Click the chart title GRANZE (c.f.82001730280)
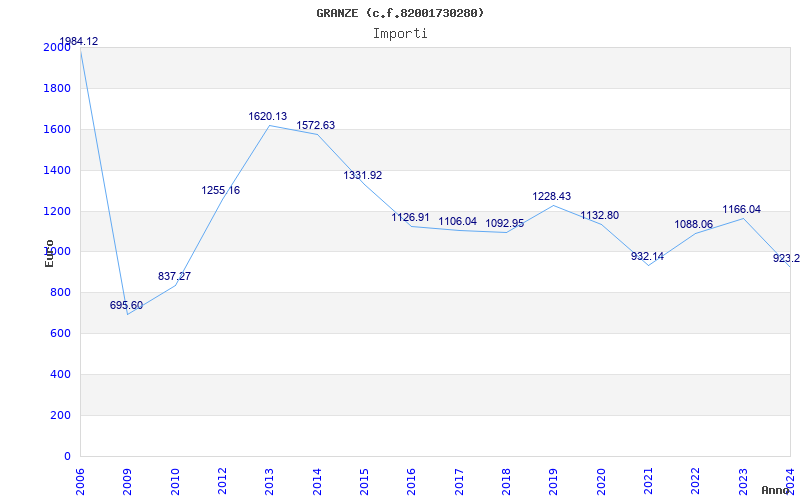Screen dimensions: 800x500 point(400,13)
